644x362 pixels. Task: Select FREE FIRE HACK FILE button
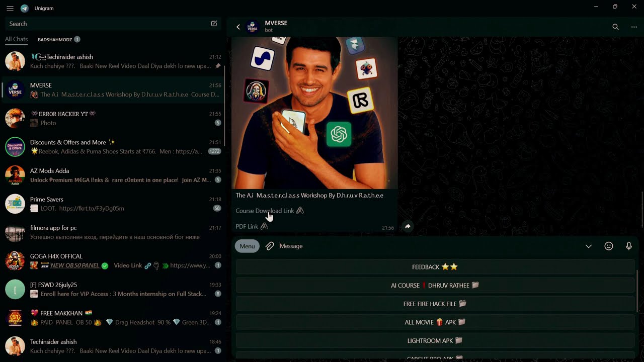(435, 304)
